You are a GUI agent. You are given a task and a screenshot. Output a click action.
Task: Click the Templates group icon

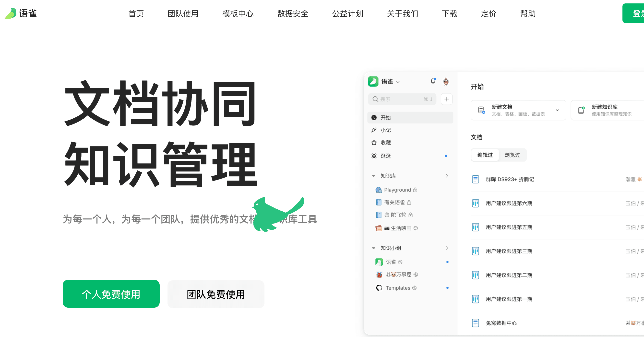pyautogui.click(x=379, y=288)
